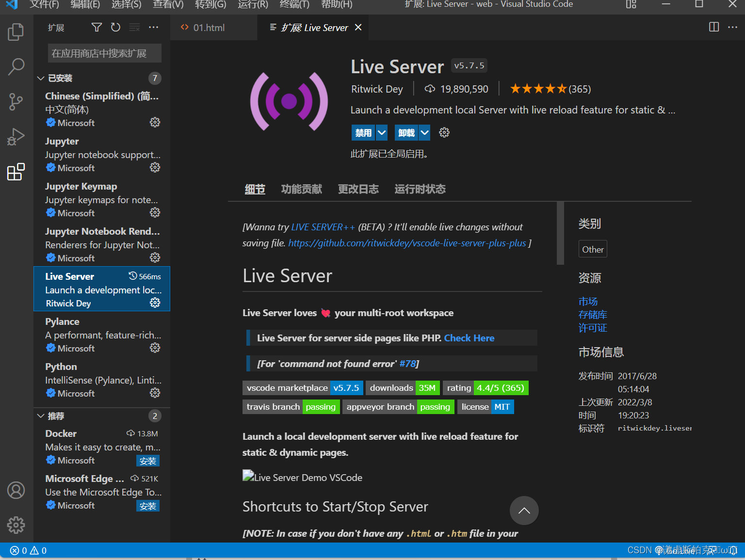Open the 查看(V) menu
The image size is (745, 560).
coord(168,4)
